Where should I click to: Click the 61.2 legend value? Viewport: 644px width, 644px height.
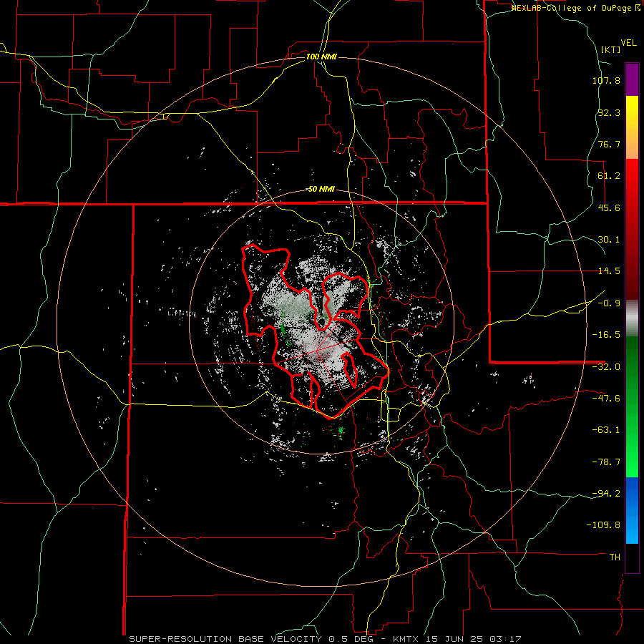[609, 176]
